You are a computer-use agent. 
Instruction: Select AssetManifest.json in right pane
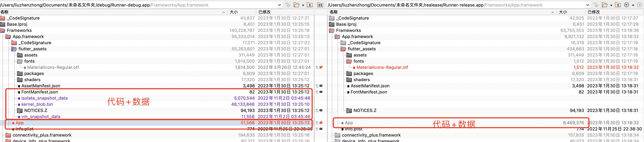[370, 86]
